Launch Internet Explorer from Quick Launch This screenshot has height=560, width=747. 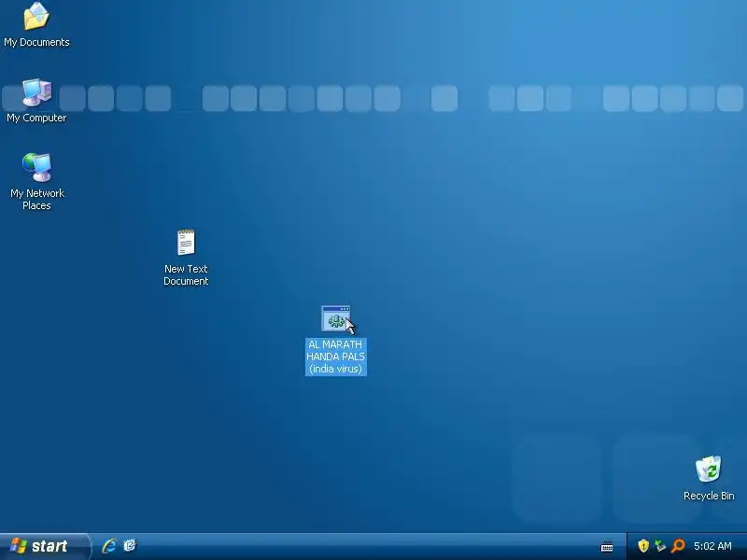[109, 546]
